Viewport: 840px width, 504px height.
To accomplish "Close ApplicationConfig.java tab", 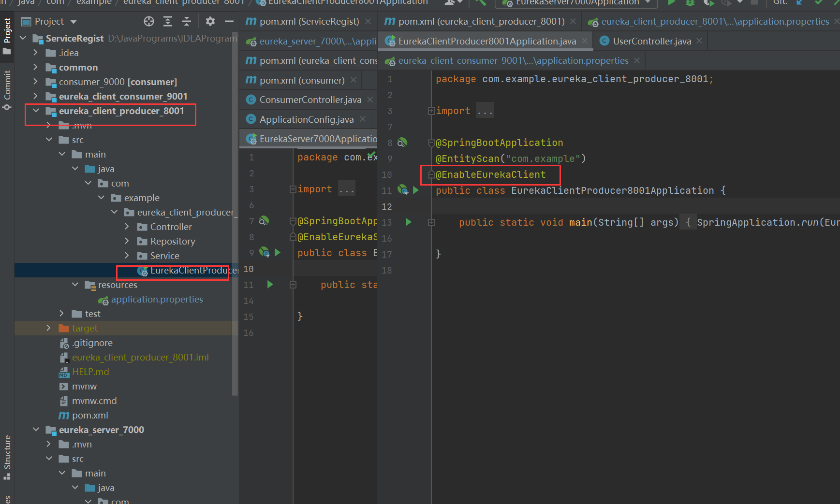I will (362, 119).
